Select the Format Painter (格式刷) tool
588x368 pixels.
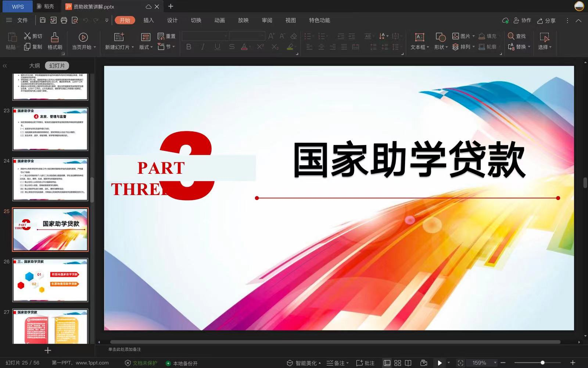click(55, 40)
